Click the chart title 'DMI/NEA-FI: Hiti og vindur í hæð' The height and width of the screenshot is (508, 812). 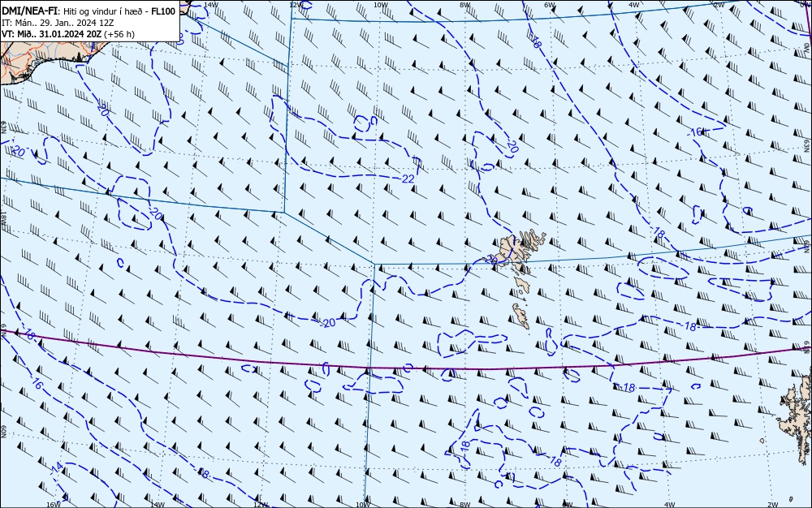pos(74,11)
